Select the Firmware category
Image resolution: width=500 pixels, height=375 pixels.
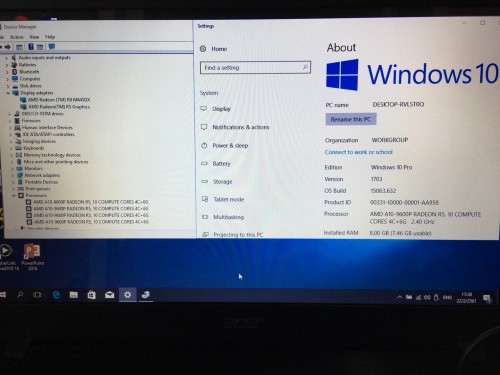click(x=31, y=121)
